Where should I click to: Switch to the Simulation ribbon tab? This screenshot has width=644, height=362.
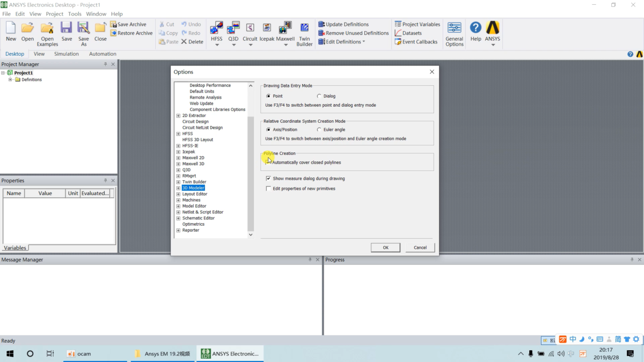click(66, 54)
